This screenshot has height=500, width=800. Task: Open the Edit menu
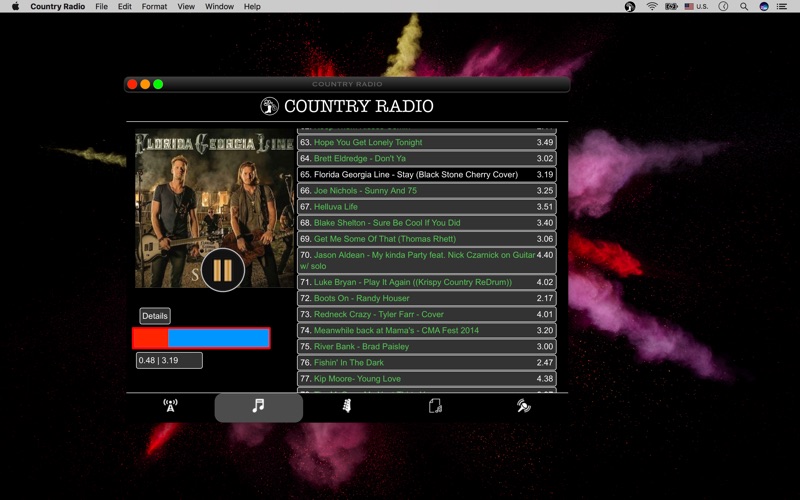click(124, 7)
